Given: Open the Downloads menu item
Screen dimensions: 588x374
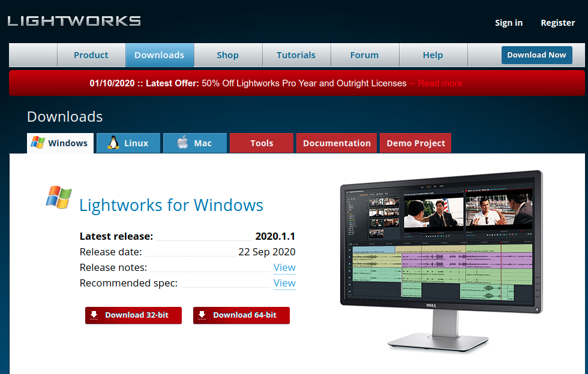Looking at the screenshot, I should [160, 55].
